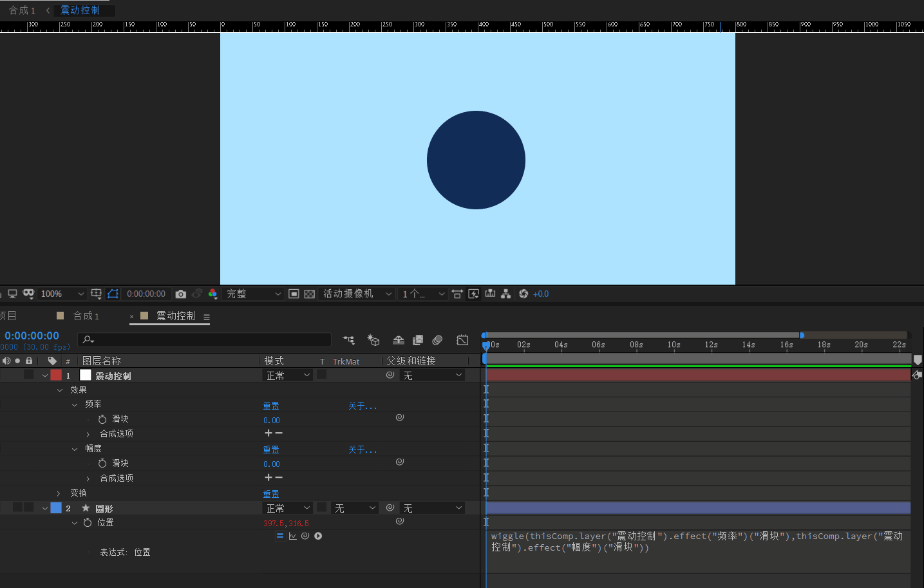Click the 位置 property pick whip
Image resolution: width=924 pixels, height=588 pixels.
click(400, 521)
